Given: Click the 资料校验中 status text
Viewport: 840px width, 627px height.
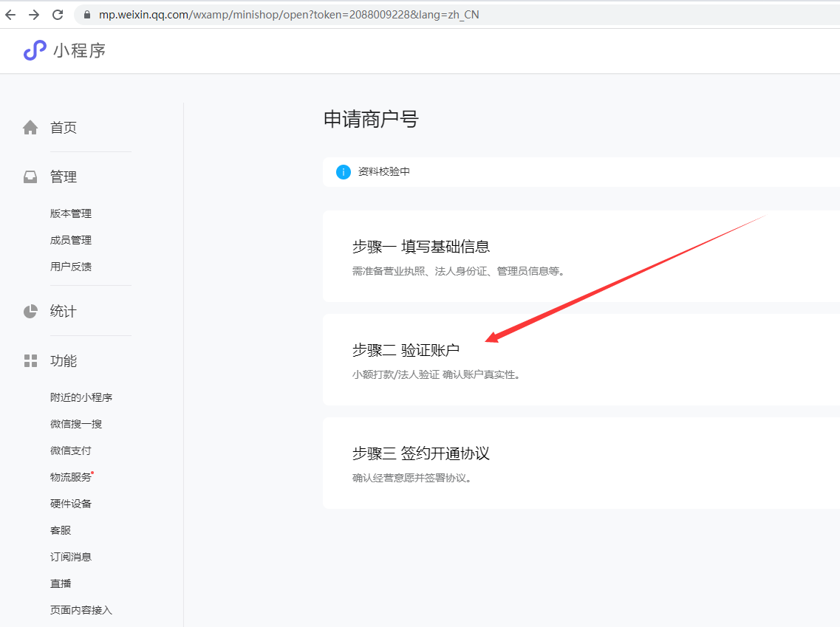Looking at the screenshot, I should click(x=383, y=171).
